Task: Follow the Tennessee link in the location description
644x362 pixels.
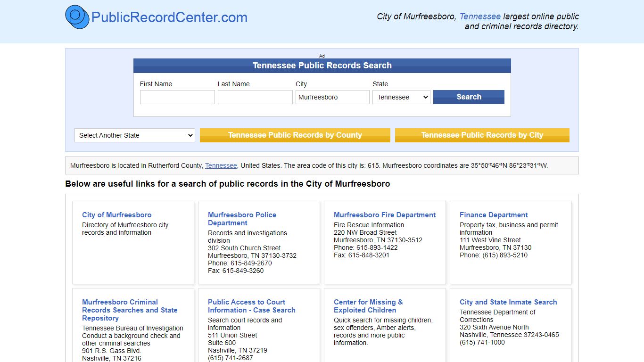Action: pyautogui.click(x=221, y=165)
